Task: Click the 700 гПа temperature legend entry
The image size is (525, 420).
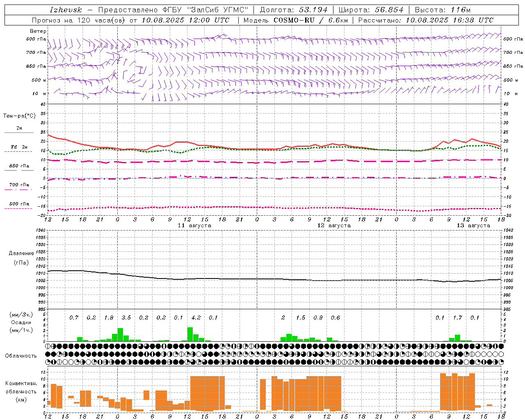Action: click(19, 185)
